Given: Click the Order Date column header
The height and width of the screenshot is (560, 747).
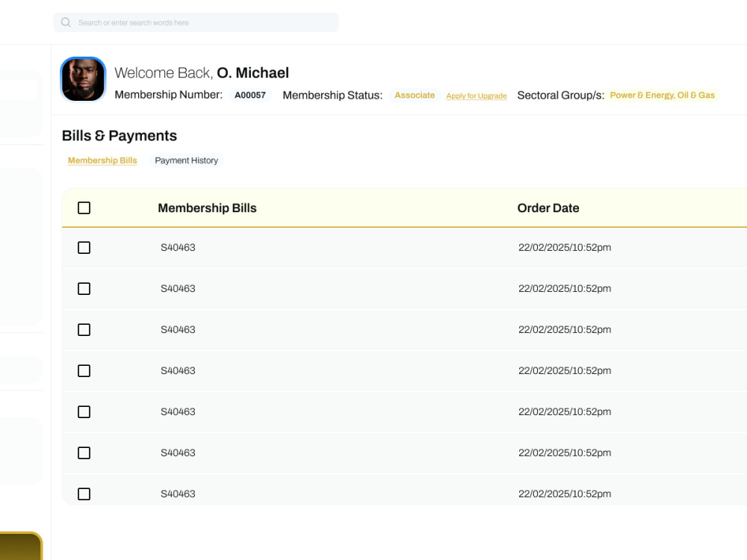Looking at the screenshot, I should 548,208.
